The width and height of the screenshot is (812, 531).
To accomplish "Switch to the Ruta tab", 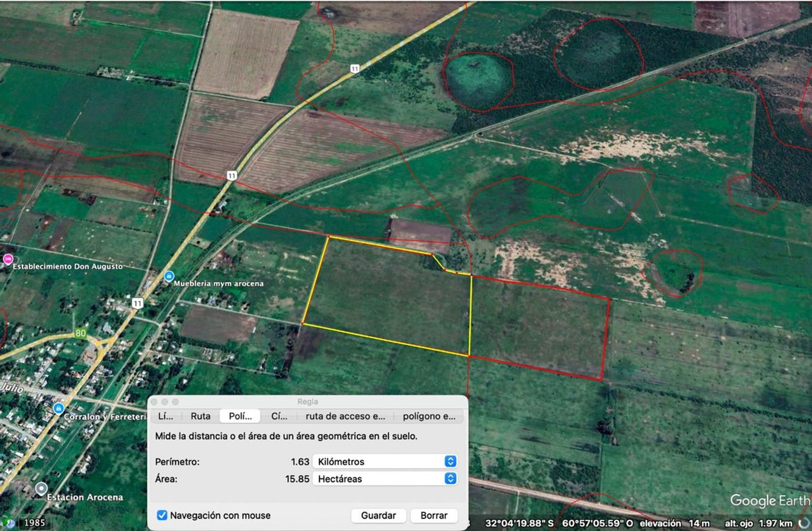I will coord(200,416).
